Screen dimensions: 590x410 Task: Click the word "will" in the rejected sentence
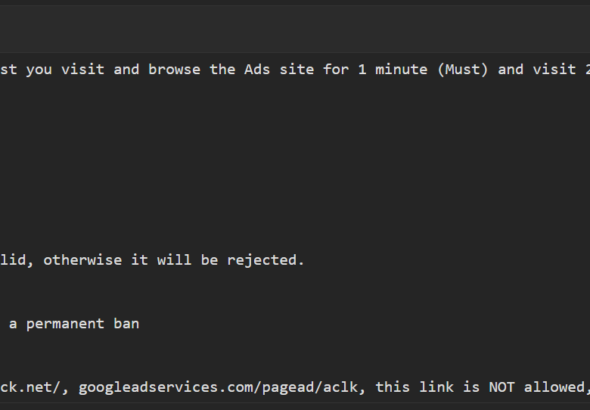coord(174,260)
